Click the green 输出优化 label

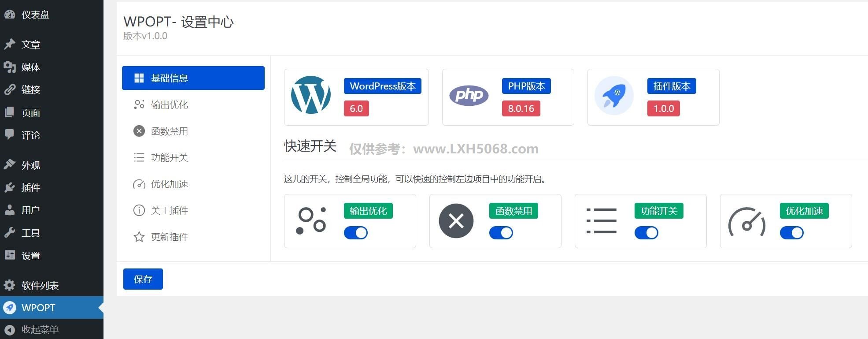368,211
